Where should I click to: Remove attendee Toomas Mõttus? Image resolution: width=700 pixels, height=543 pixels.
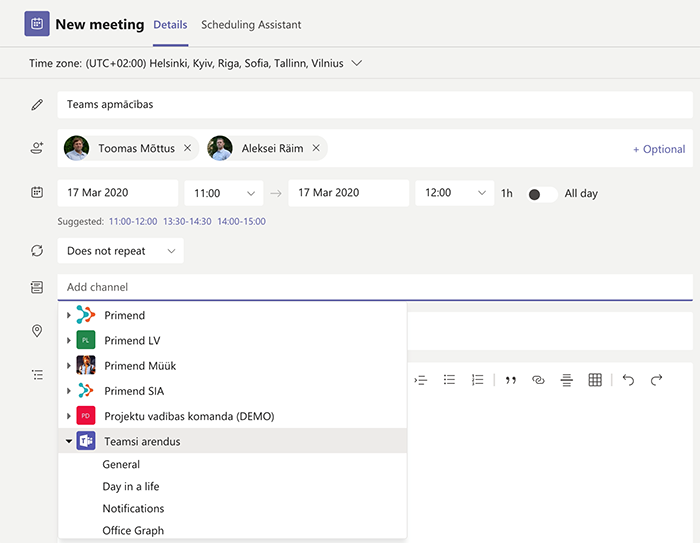coord(188,148)
